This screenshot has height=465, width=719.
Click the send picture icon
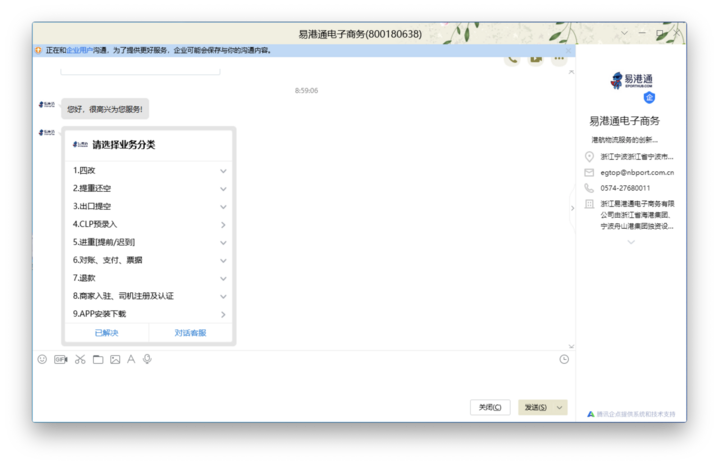pyautogui.click(x=115, y=359)
